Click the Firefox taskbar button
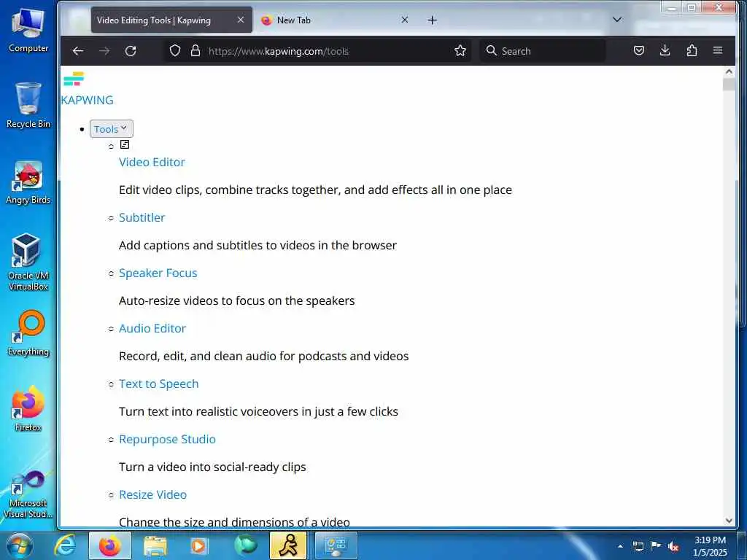Image resolution: width=747 pixels, height=560 pixels. pyautogui.click(x=110, y=545)
